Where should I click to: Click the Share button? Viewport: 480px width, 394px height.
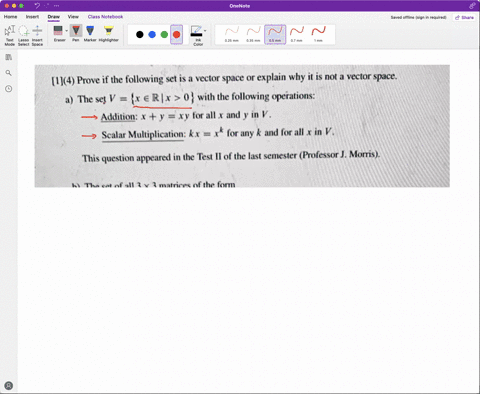[464, 17]
